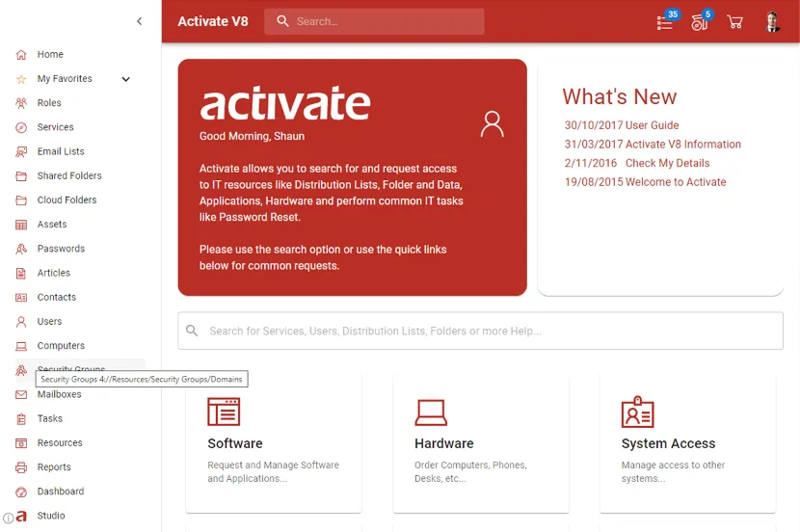Click the Computers laptop icon

pyautogui.click(x=21, y=346)
